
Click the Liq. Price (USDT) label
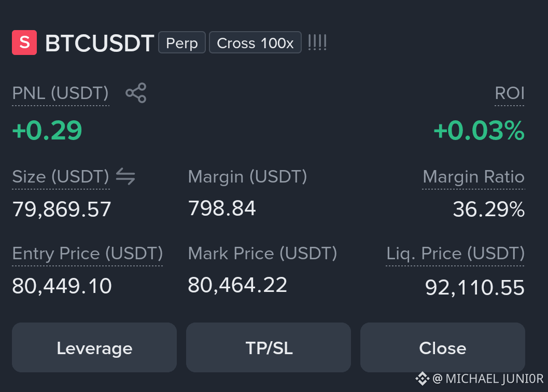[455, 253]
